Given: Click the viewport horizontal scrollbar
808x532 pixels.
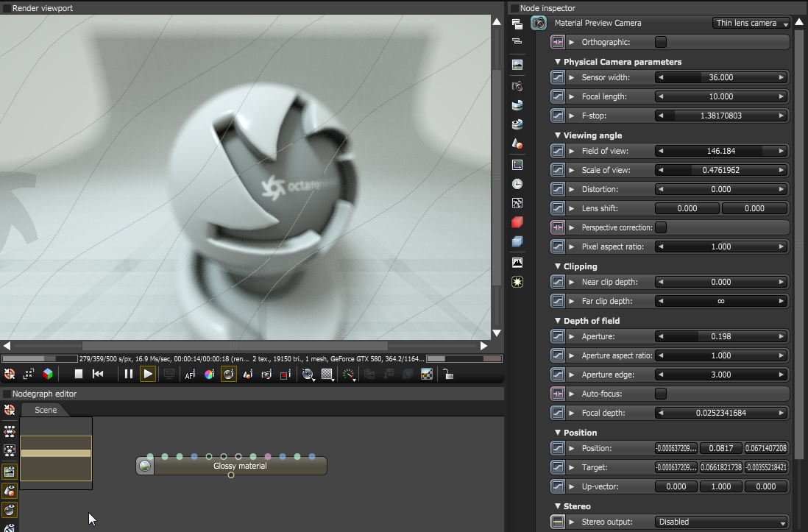Looking at the screenshot, I should (x=235, y=346).
